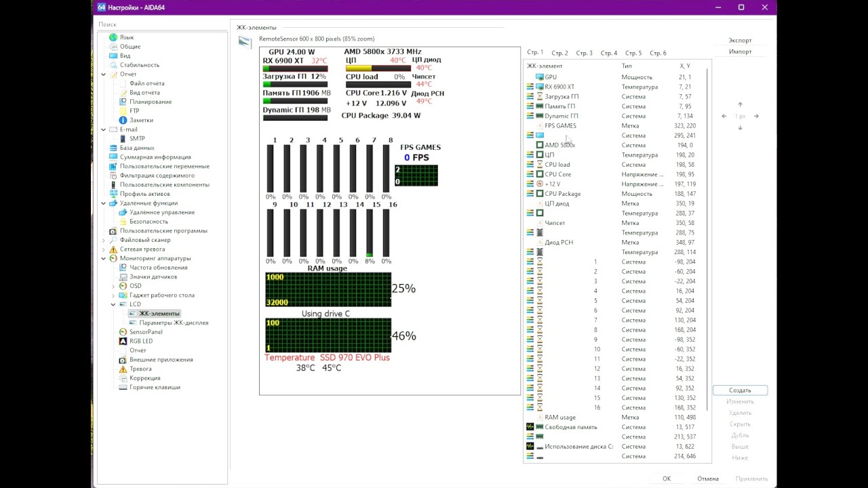Open the Стабильность settings icon
Image resolution: width=868 pixels, height=488 pixels.
point(113,65)
